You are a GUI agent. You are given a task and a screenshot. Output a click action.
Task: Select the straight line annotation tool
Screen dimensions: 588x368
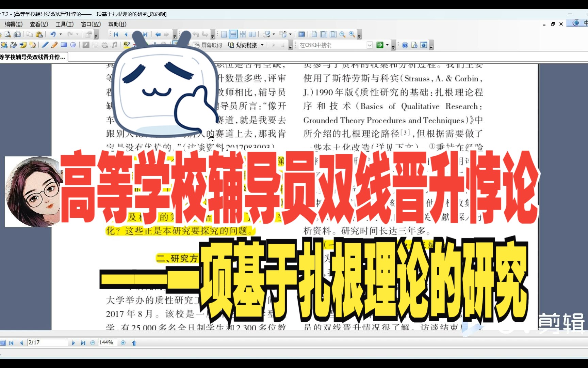tap(45, 45)
